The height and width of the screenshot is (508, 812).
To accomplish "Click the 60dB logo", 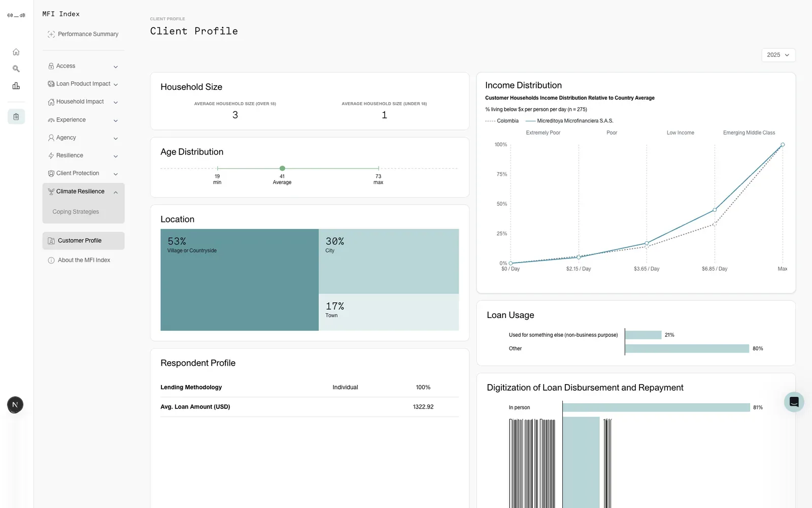I will pyautogui.click(x=16, y=15).
